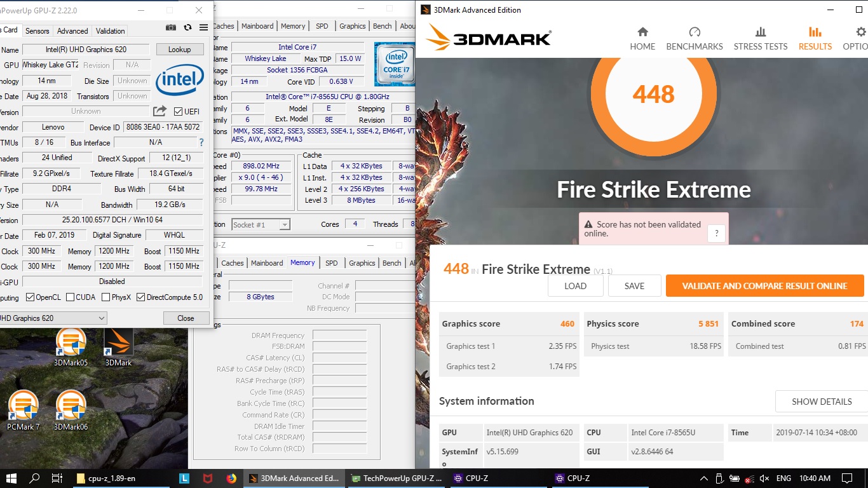The image size is (868, 488).
Task: Click the driver version 25.20.100.6577 field
Action: [x=112, y=220]
